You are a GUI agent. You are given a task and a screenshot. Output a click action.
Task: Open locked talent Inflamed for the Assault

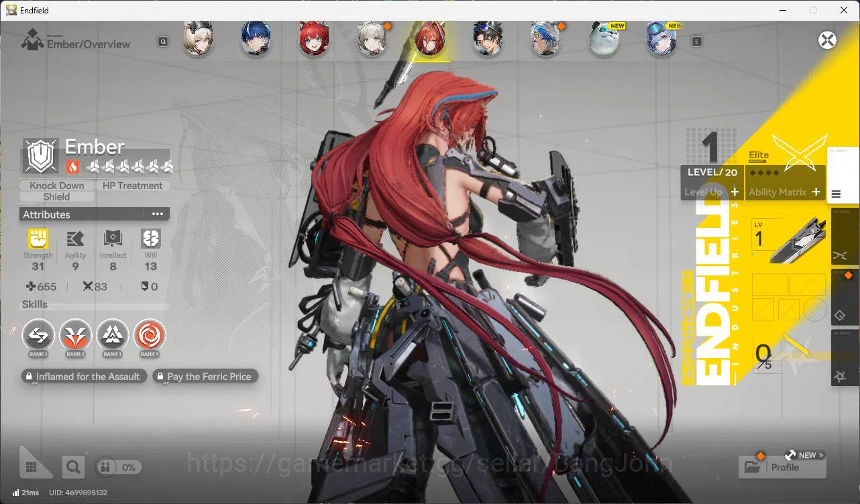click(x=83, y=377)
